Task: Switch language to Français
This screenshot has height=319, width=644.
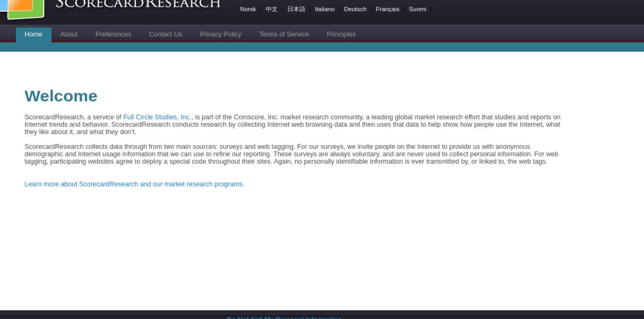Action: click(388, 9)
